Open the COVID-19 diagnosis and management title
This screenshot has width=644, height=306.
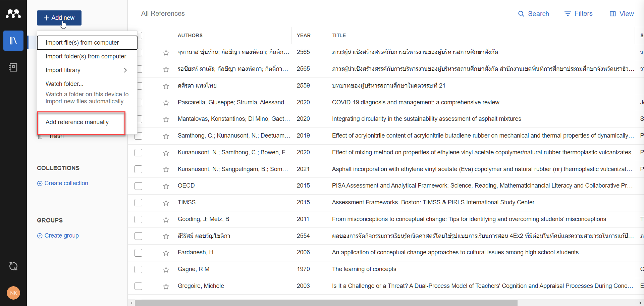coord(416,103)
